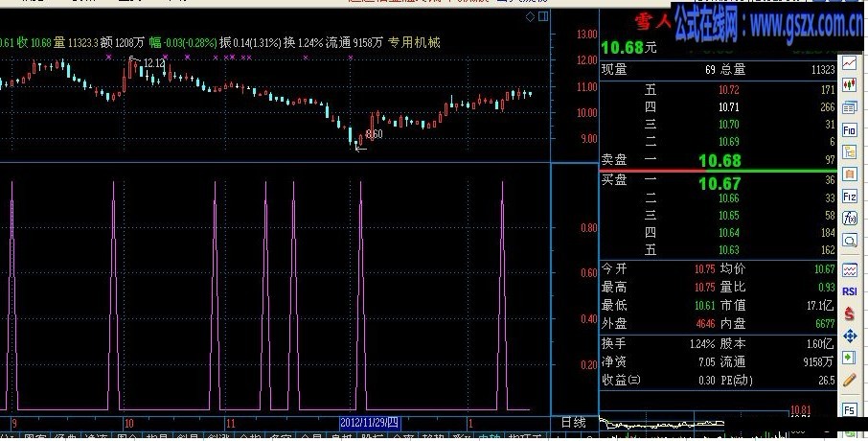Click buy two price 10.66

point(729,198)
